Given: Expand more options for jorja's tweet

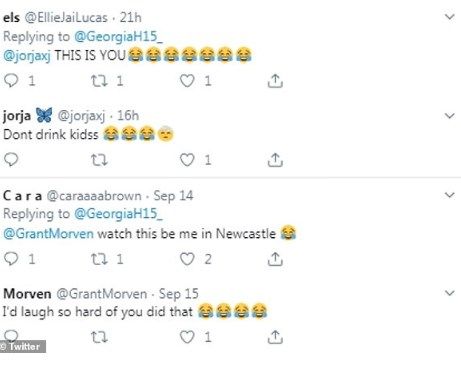Looking at the screenshot, I should pyautogui.click(x=450, y=116).
